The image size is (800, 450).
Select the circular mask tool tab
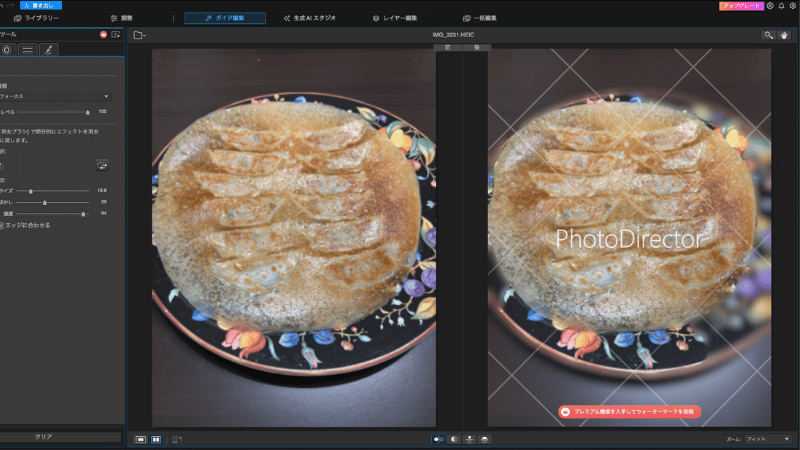7,49
